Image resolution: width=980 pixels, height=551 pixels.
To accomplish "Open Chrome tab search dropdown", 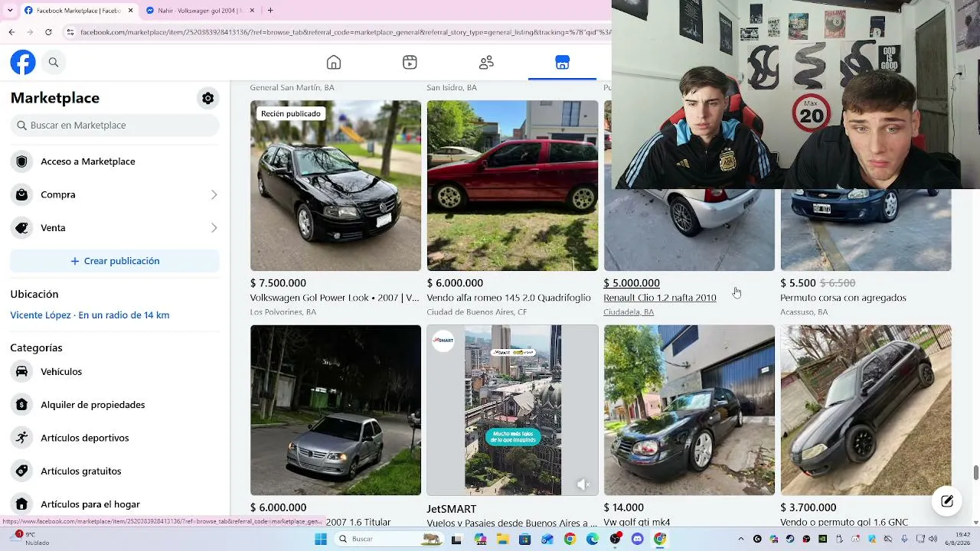I will coord(10,10).
